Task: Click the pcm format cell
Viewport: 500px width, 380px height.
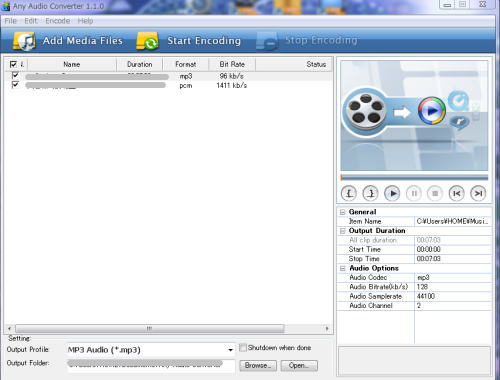Action: click(x=186, y=86)
